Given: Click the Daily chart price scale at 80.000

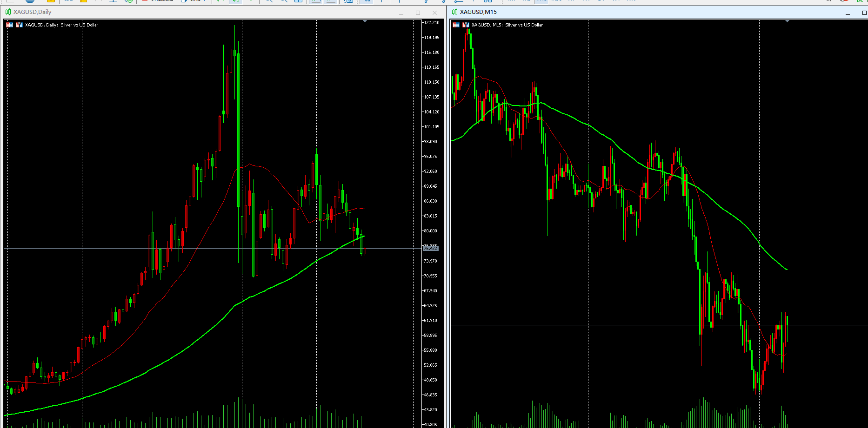Looking at the screenshot, I should (x=430, y=231).
